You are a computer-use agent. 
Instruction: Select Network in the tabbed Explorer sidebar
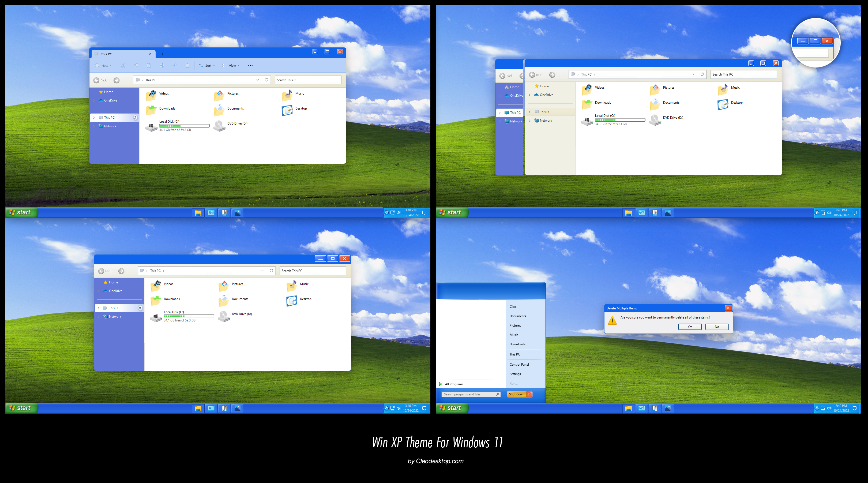107,126
